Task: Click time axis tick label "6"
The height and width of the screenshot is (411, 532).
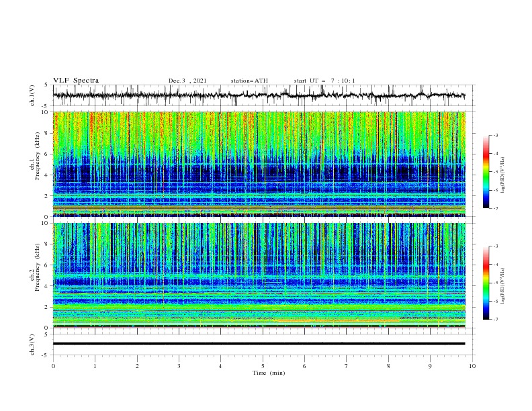Action: coord(304,366)
